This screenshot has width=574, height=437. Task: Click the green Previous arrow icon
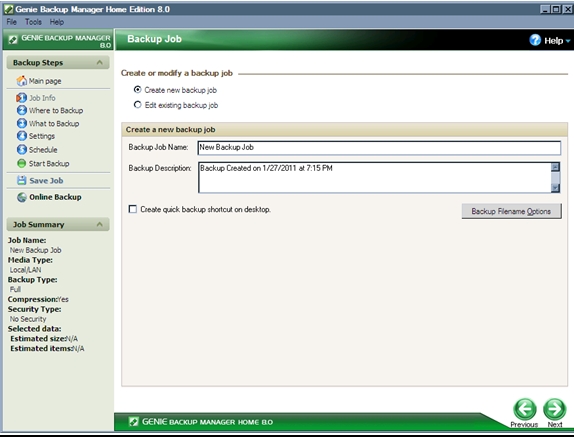(525, 409)
